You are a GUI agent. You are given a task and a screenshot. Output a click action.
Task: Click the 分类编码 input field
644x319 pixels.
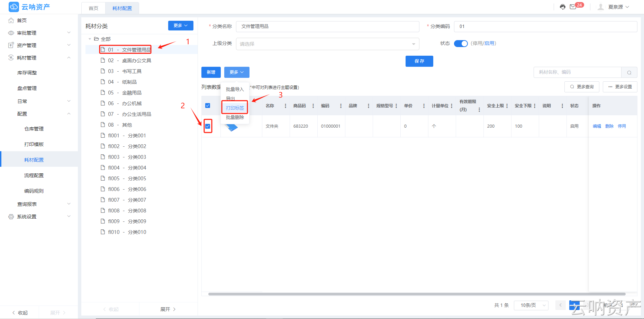click(x=546, y=27)
